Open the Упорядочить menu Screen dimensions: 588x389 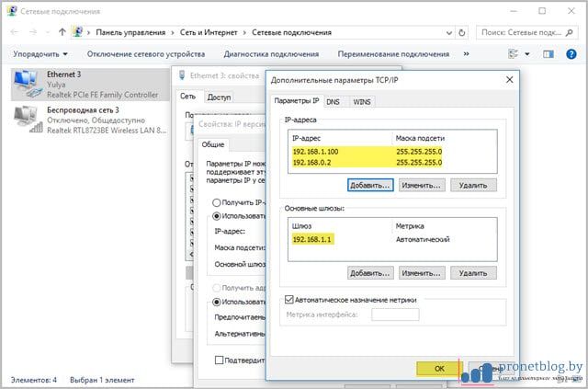(x=40, y=54)
